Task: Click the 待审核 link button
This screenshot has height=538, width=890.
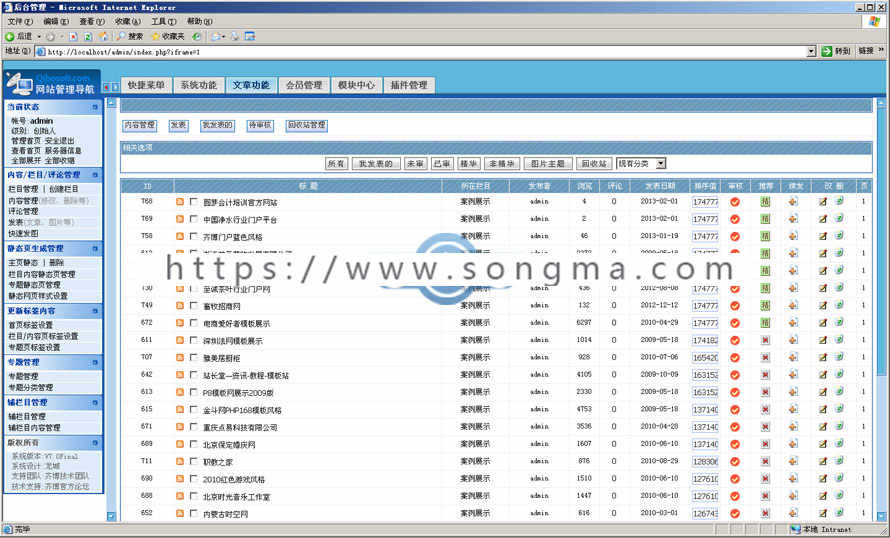Action: (x=259, y=125)
